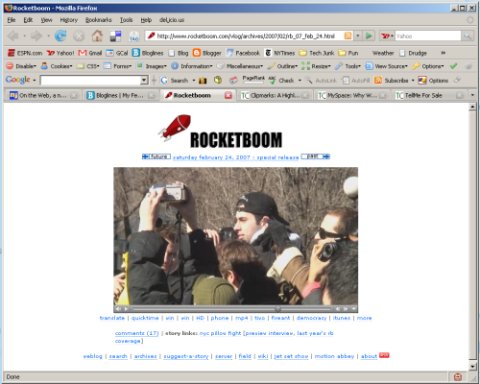
Task: Open the Fun bookmark folder
Action: tap(348, 53)
